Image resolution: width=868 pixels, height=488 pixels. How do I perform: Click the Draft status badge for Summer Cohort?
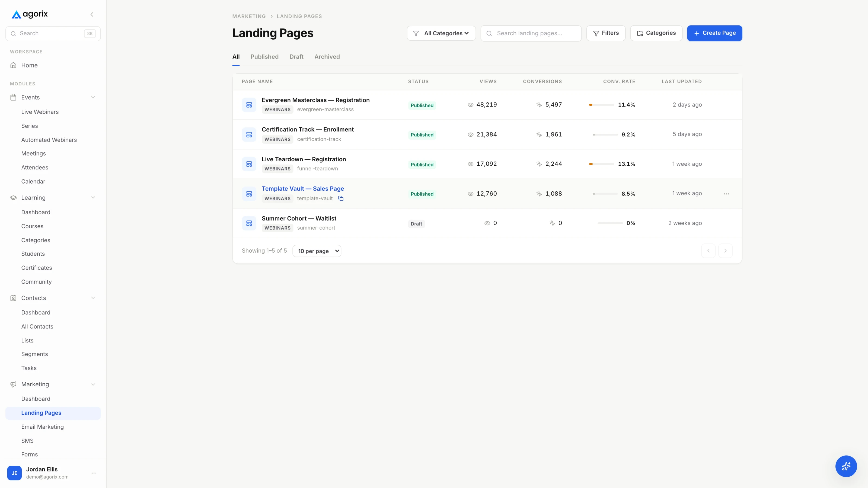416,224
